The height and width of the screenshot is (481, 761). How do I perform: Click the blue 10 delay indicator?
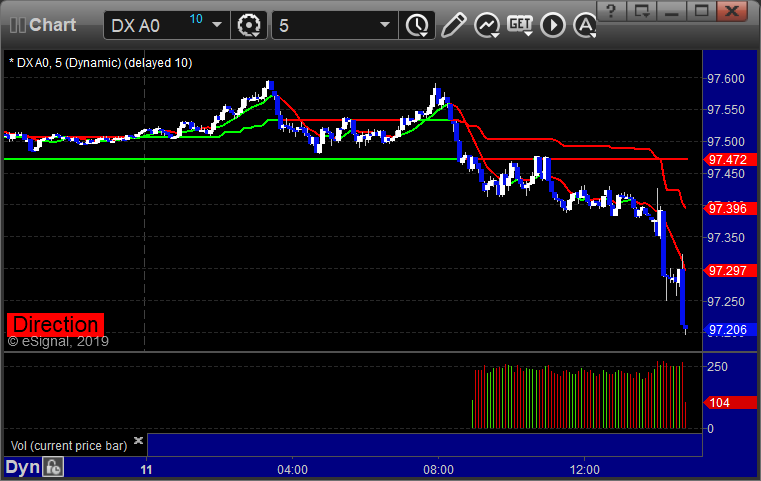[x=196, y=19]
